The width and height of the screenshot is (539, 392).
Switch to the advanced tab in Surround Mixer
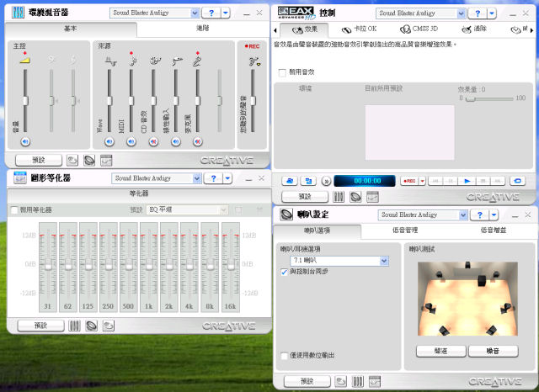click(x=203, y=28)
